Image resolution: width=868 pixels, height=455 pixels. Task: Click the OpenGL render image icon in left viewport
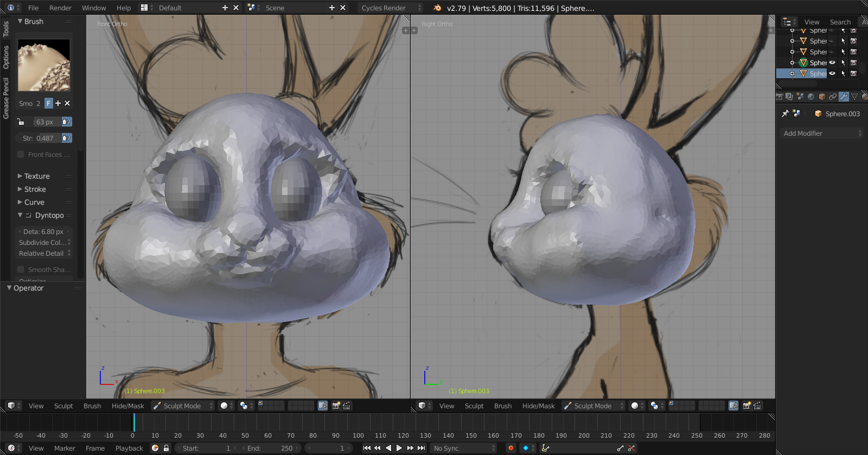336,406
